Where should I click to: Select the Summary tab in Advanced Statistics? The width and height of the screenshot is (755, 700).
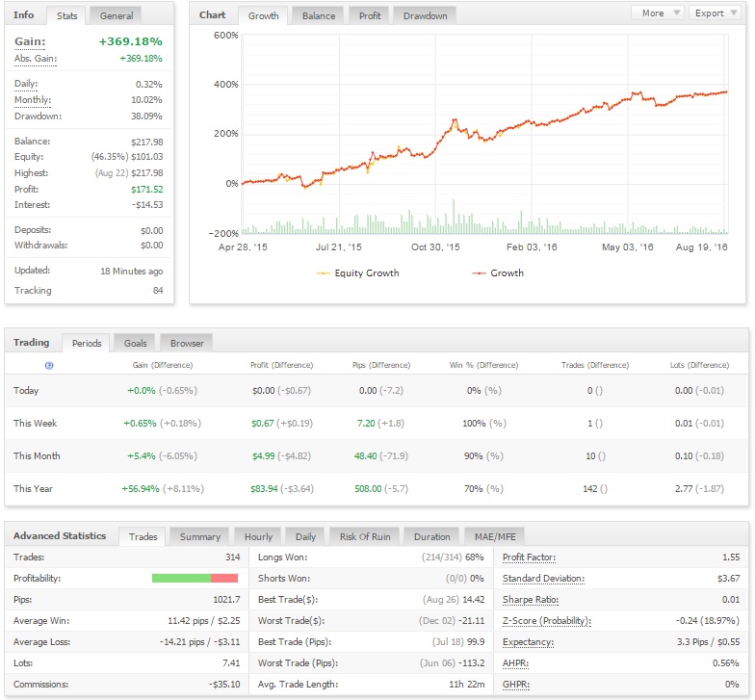coord(200,537)
